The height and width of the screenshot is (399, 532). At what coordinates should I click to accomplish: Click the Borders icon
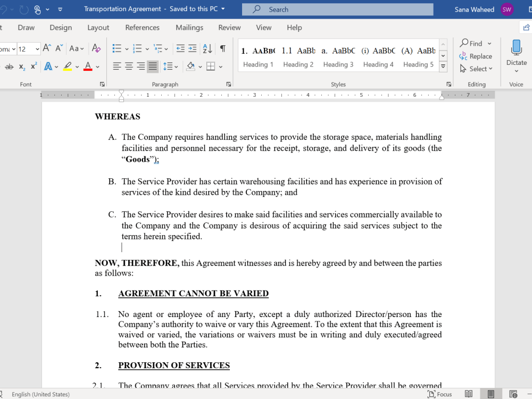211,66
